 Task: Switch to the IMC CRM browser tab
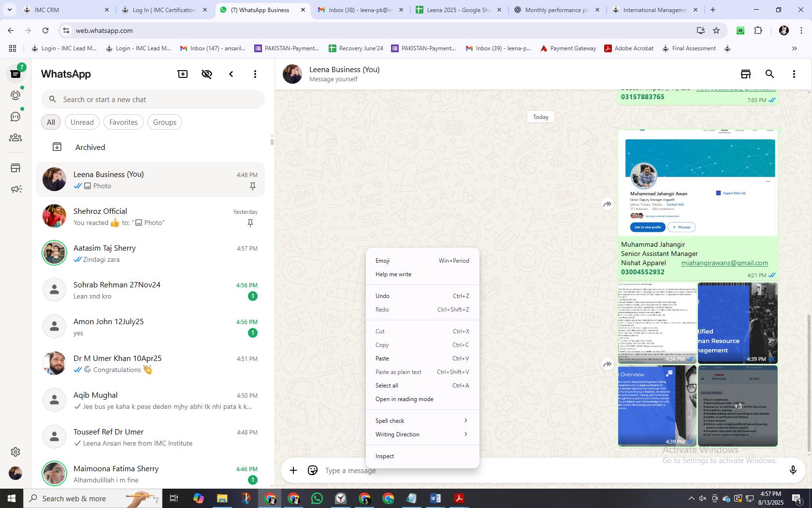[x=67, y=10]
